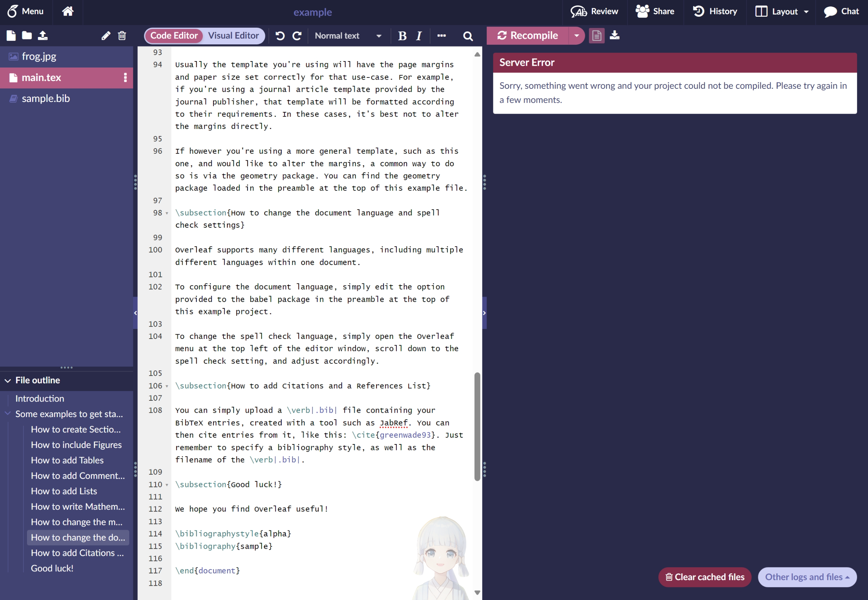
Task: Click the editor scroll up arrow
Action: [x=477, y=54]
